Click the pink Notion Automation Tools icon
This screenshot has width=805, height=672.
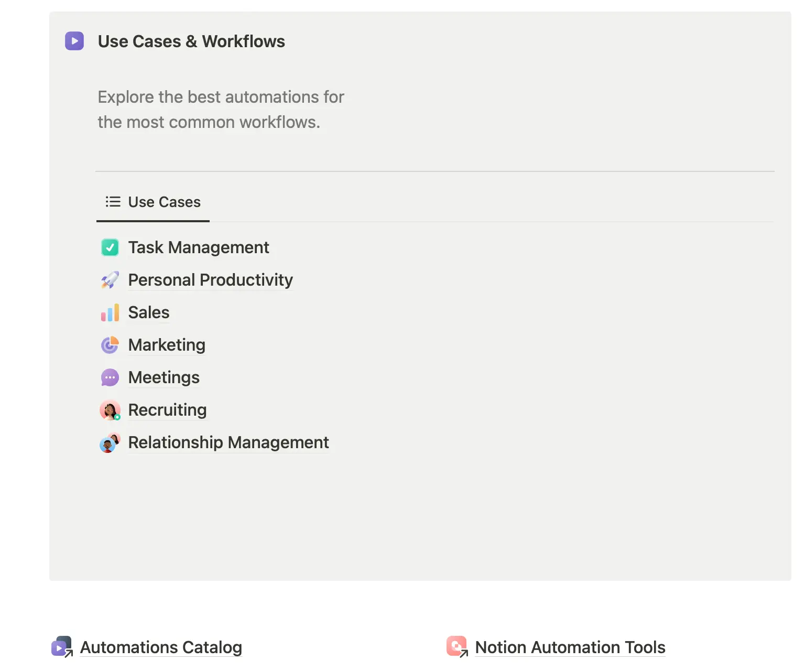point(458,647)
